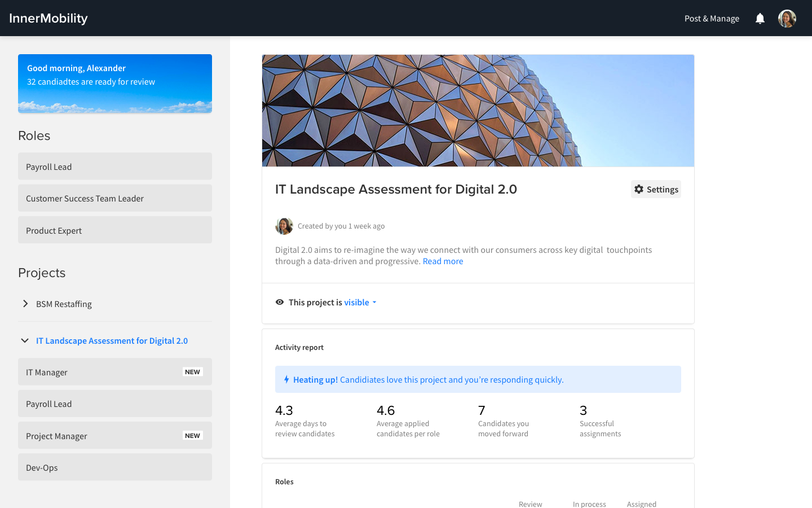
Task: Select the Customer Success Team Leader role
Action: tap(115, 198)
